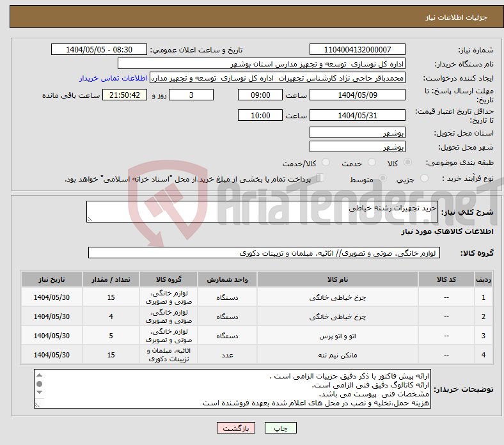504x445 pixels.
Task: Click resize handle of شرح کلی نیاز box
Action: (x=90, y=219)
